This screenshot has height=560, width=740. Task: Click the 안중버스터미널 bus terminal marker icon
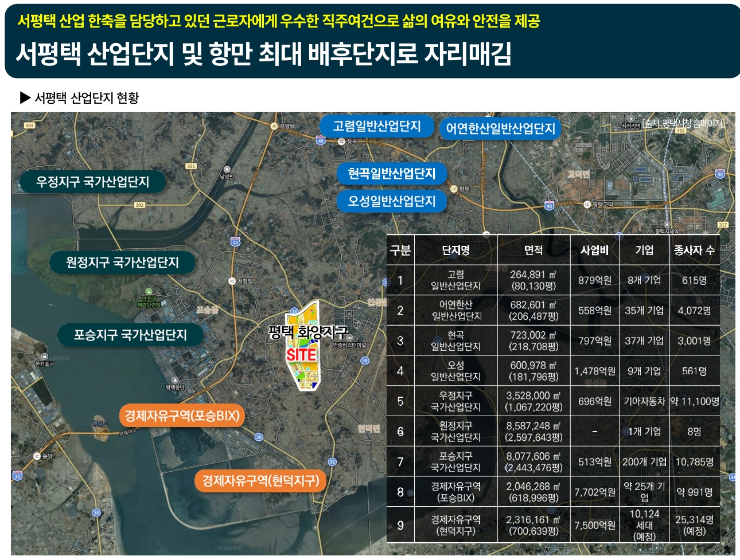349,338
